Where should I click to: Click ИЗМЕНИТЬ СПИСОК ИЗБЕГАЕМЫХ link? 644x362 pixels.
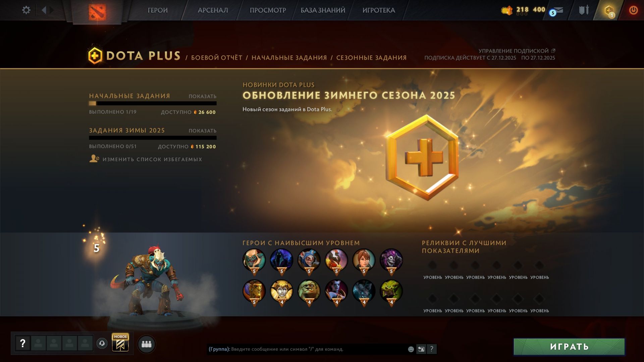click(152, 159)
